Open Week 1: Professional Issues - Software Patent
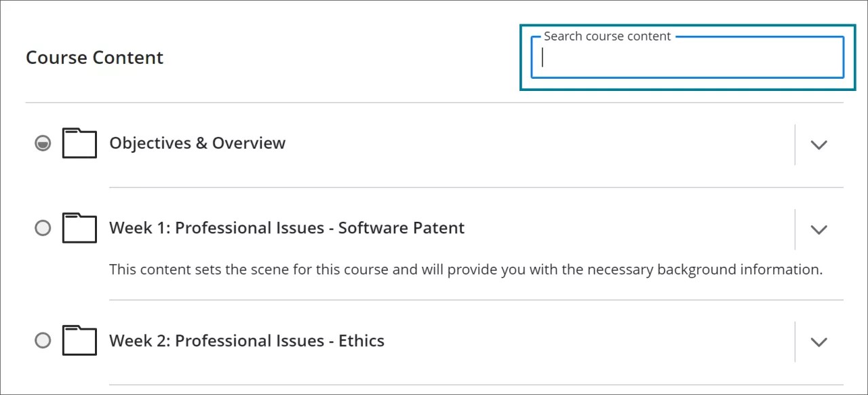The width and height of the screenshot is (868, 395). pos(286,228)
